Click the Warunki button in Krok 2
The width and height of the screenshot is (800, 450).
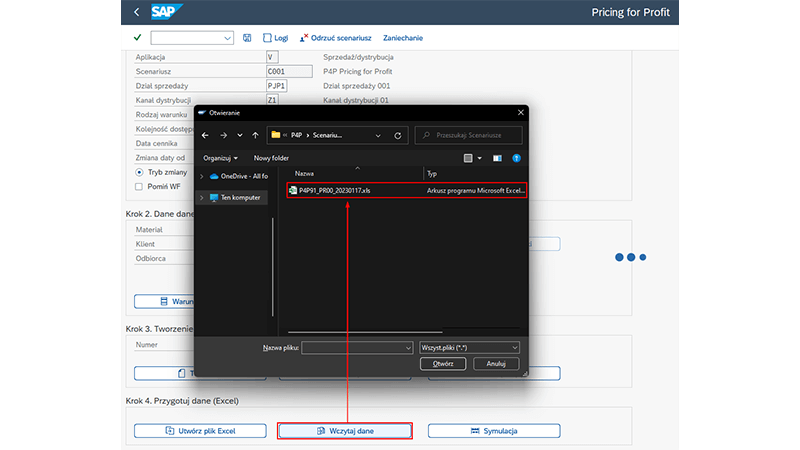click(x=164, y=302)
